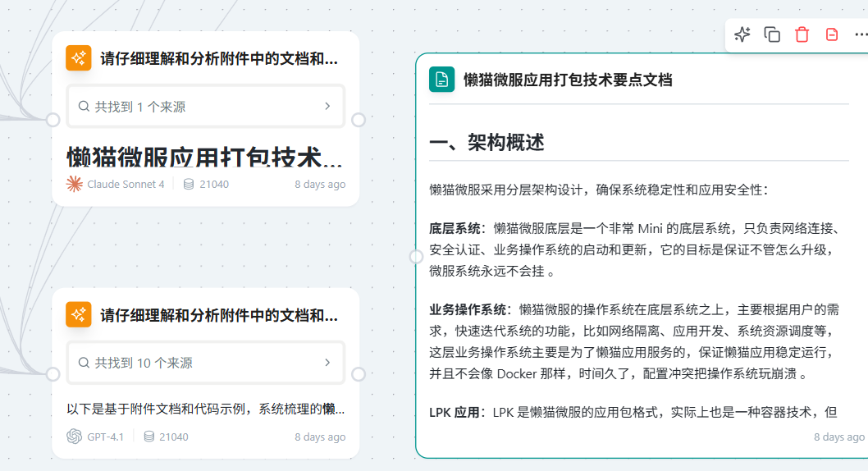Click the red file remove icon
Screen dimensions: 868x471
pyautogui.click(x=831, y=34)
